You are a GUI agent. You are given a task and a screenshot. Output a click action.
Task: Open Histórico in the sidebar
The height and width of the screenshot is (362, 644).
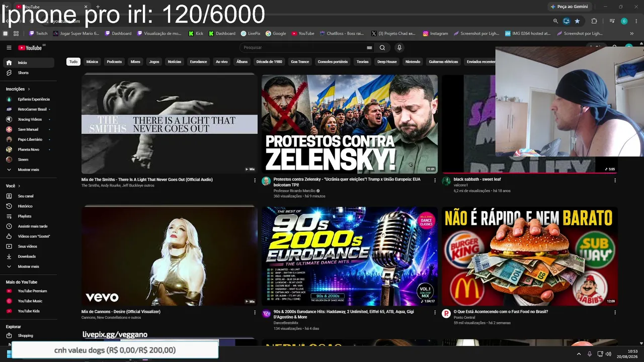click(x=29, y=206)
